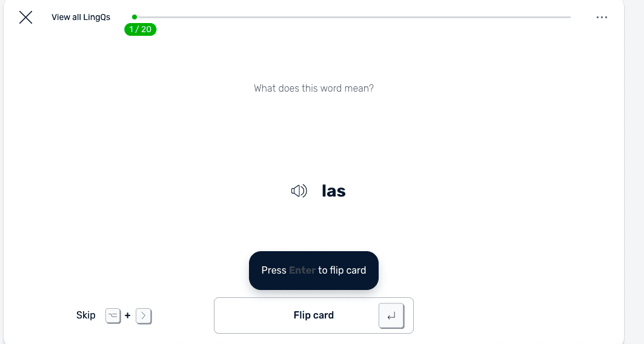Play the audio pronunciation for las
Image resolution: width=644 pixels, height=344 pixels.
pos(299,192)
